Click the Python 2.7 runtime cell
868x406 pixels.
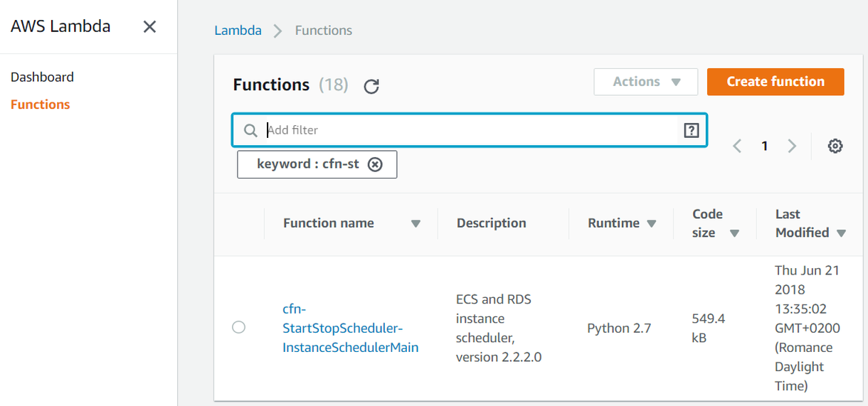coord(619,328)
